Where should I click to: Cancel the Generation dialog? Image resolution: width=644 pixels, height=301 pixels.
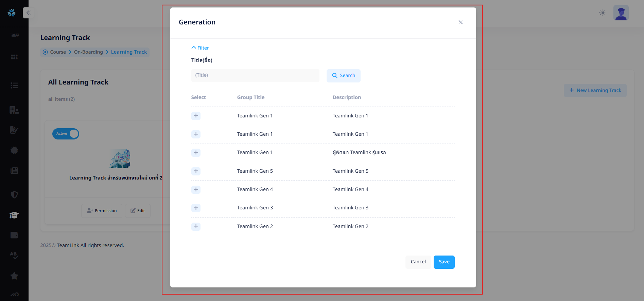[x=418, y=262]
